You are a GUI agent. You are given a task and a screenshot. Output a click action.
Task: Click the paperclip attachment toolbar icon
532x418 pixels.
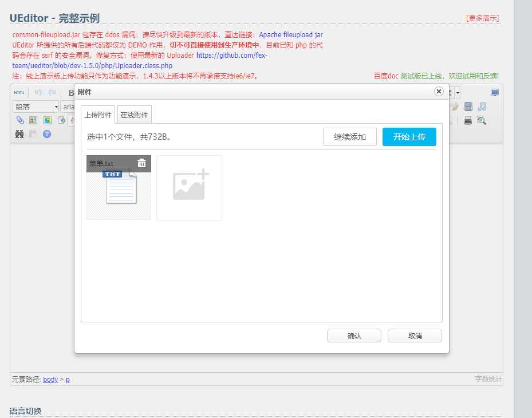click(x=19, y=120)
